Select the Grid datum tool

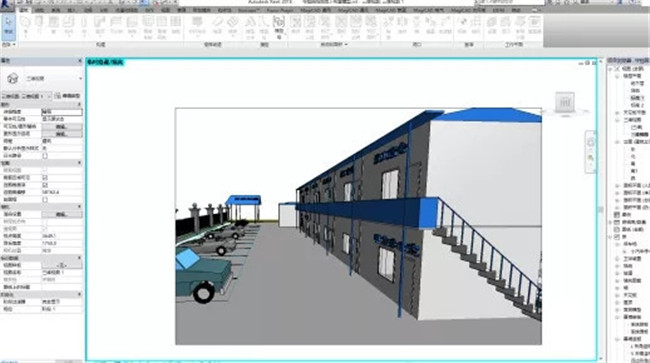point(476,26)
